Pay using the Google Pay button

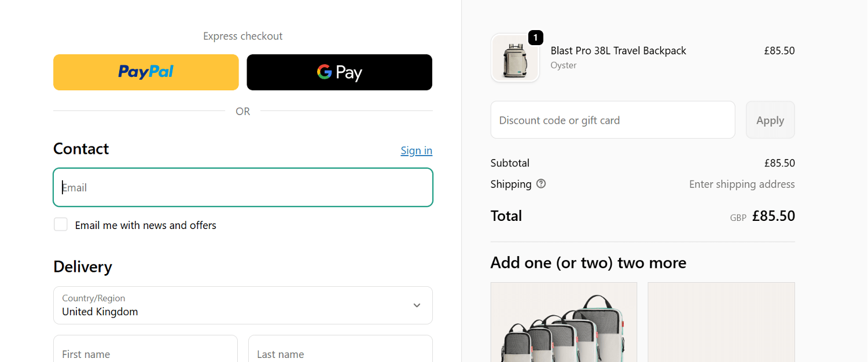(339, 72)
